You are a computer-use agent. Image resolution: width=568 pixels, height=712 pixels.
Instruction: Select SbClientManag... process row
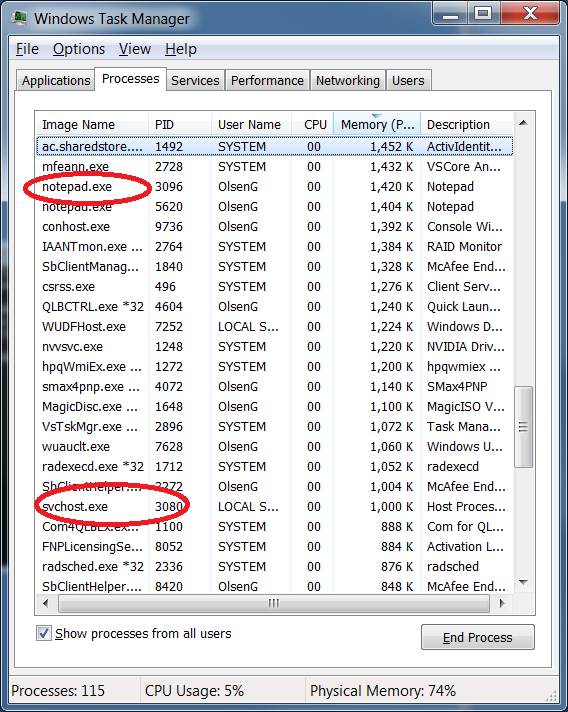coord(275,266)
